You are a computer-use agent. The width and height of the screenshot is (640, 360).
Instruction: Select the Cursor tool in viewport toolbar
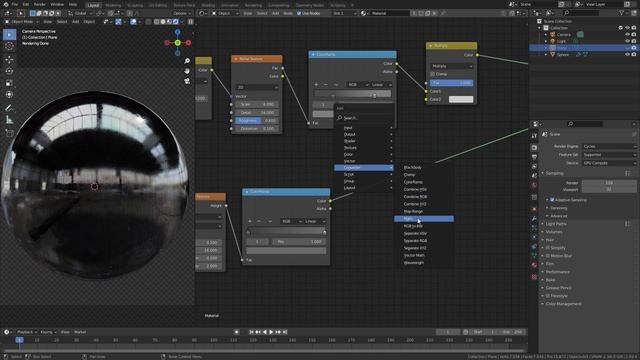click(x=9, y=46)
